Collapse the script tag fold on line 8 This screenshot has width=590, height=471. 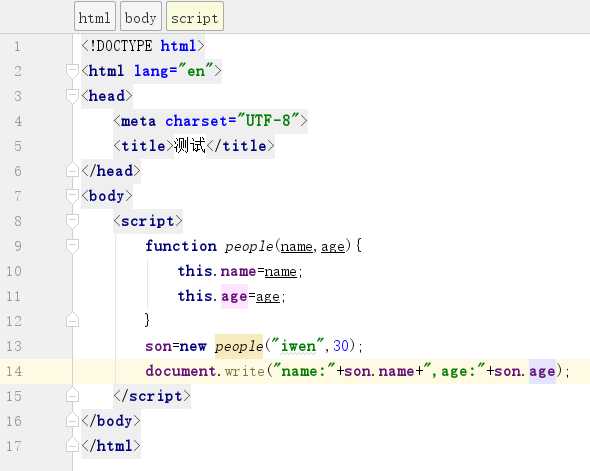click(71, 221)
